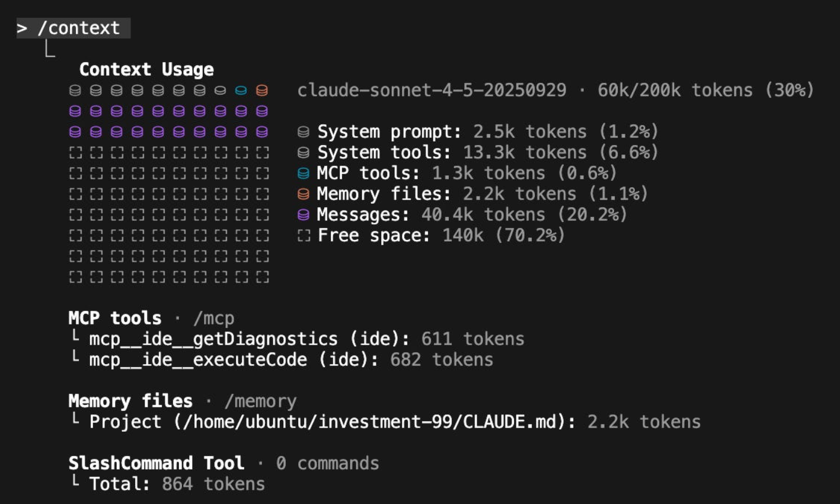
Task: Click the Context Usage heading
Action: coord(146,69)
